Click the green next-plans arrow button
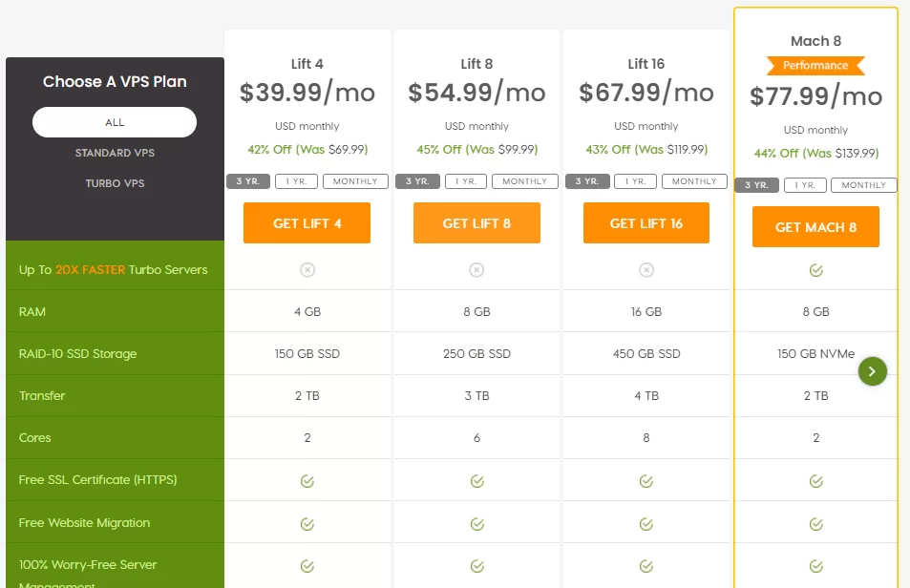Image resolution: width=910 pixels, height=588 pixels. pos(873,371)
